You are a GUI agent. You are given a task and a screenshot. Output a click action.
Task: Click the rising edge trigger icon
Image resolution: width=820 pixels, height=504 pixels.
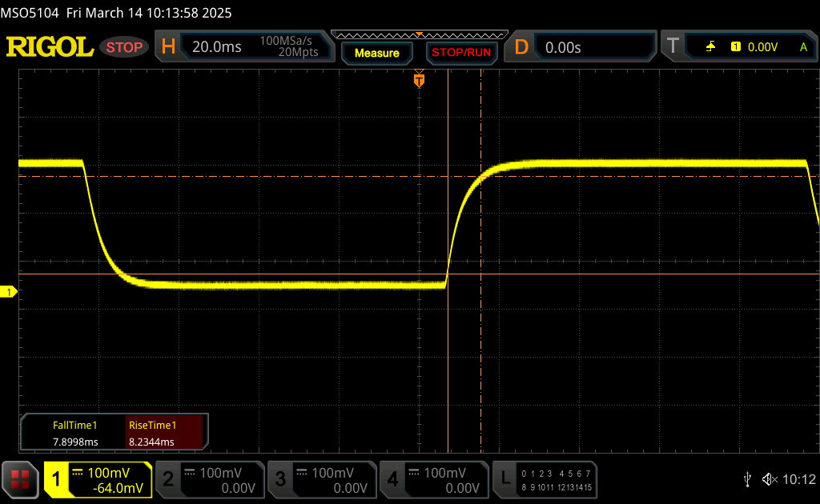pos(710,47)
